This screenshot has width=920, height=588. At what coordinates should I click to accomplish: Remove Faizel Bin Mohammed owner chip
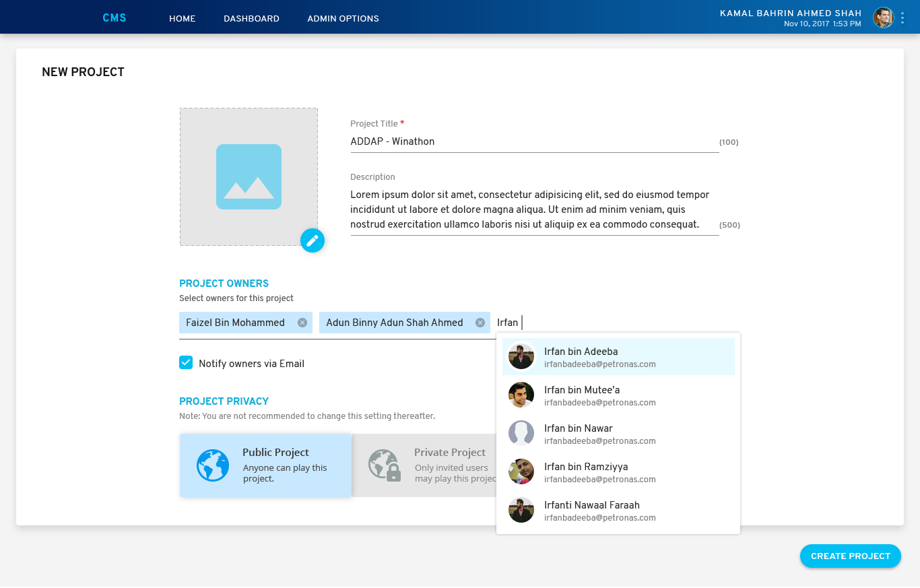(x=302, y=323)
